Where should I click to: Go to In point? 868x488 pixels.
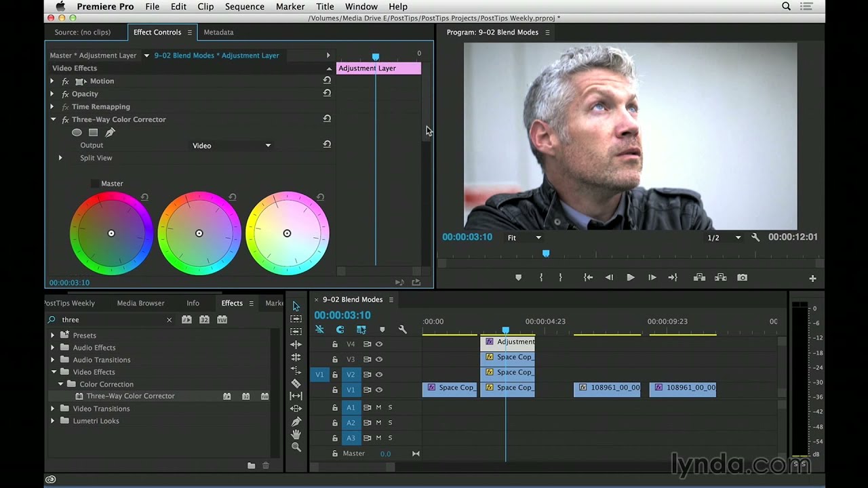click(x=588, y=277)
